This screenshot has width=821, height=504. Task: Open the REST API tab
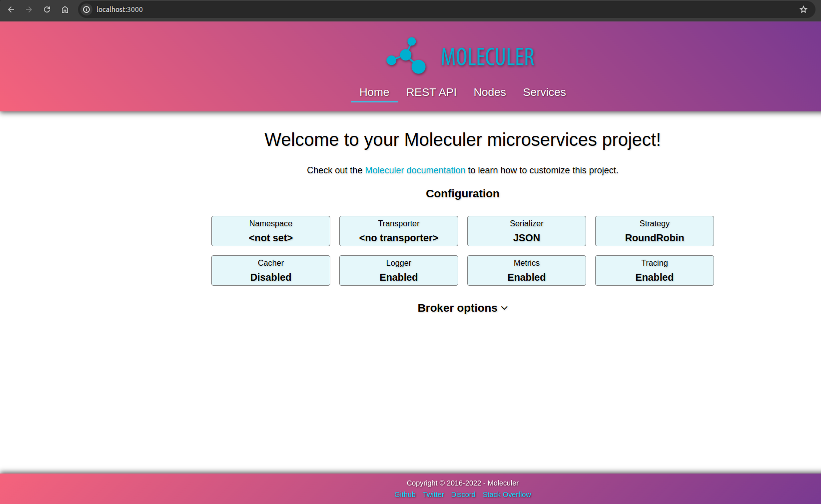click(x=431, y=92)
